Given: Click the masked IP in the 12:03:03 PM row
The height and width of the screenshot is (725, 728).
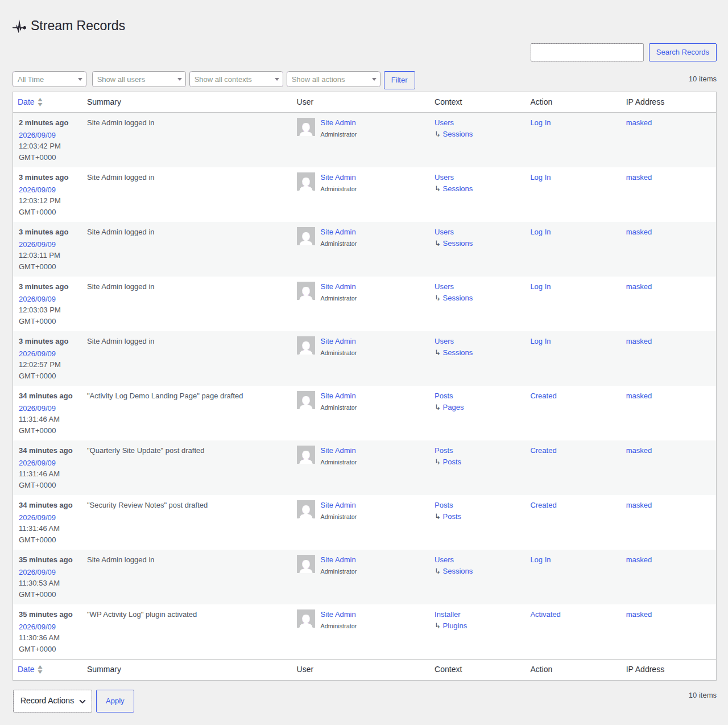Looking at the screenshot, I should click(639, 287).
